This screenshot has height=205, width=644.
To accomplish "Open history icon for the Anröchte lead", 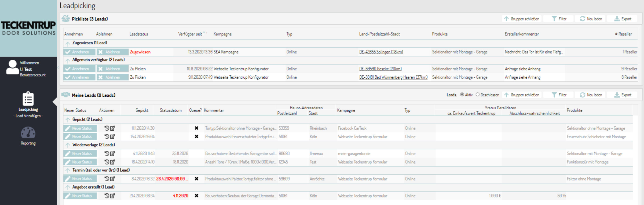I will [x=107, y=179].
